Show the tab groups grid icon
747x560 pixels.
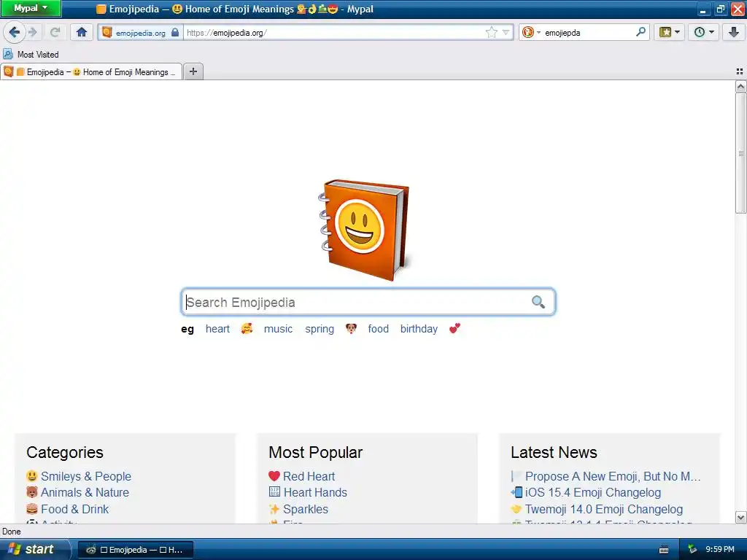coord(740,71)
